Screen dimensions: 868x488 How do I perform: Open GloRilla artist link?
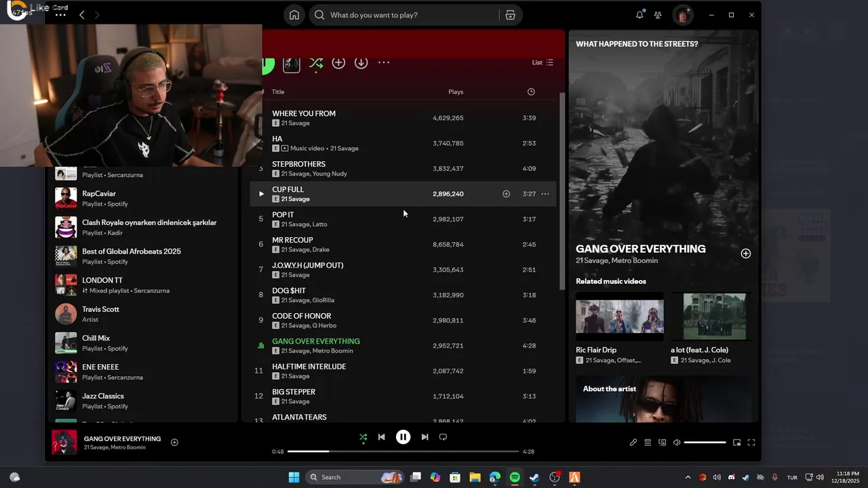point(323,300)
